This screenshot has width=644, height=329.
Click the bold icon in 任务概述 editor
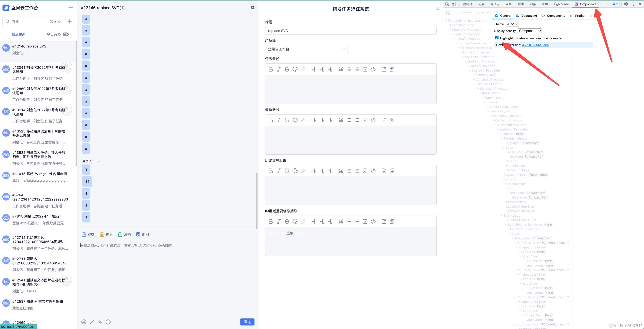pos(270,69)
